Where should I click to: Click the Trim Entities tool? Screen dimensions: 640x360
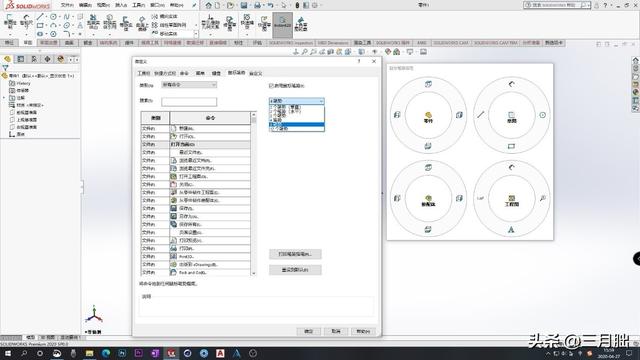(x=93, y=22)
